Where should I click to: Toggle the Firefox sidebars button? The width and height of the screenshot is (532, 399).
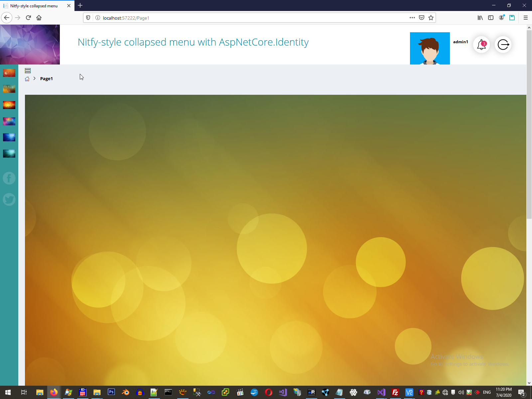[491, 18]
